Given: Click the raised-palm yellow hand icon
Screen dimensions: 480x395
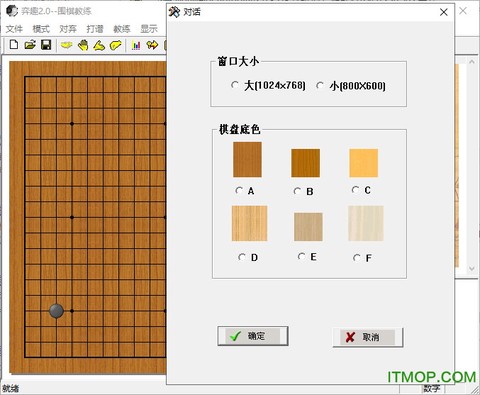Looking at the screenshot, I should coord(83,45).
